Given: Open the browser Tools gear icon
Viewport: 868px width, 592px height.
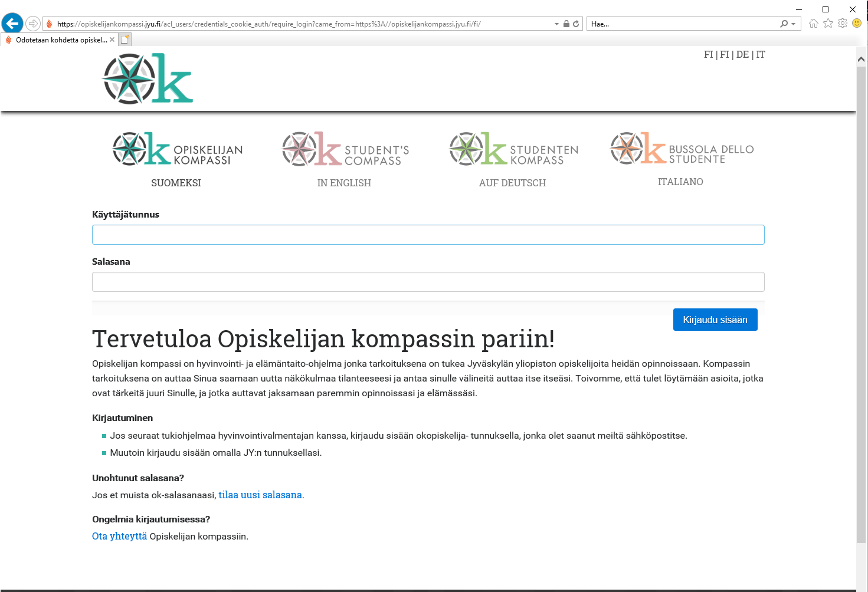Looking at the screenshot, I should (843, 24).
